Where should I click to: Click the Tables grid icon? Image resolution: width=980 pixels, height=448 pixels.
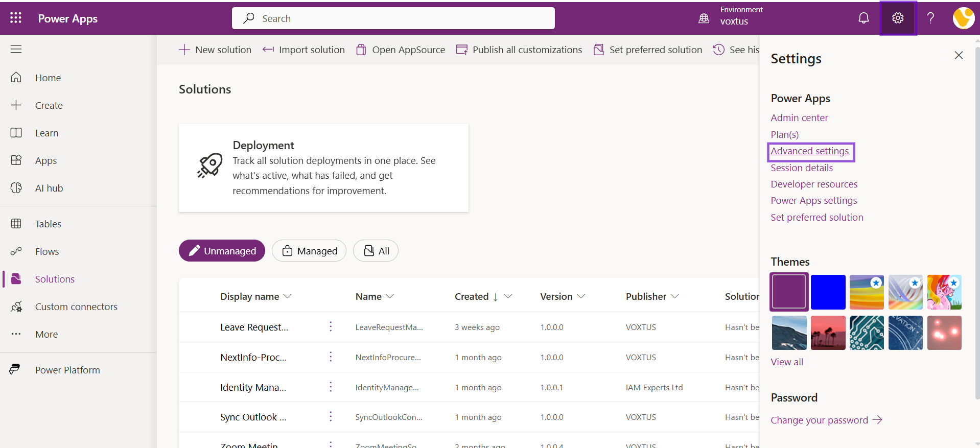(16, 223)
